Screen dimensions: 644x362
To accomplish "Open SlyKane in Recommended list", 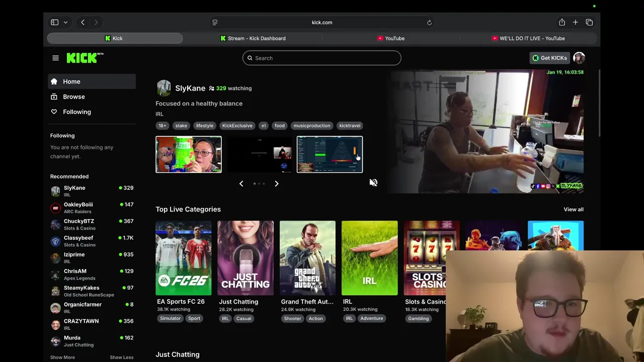I will 92,191.
